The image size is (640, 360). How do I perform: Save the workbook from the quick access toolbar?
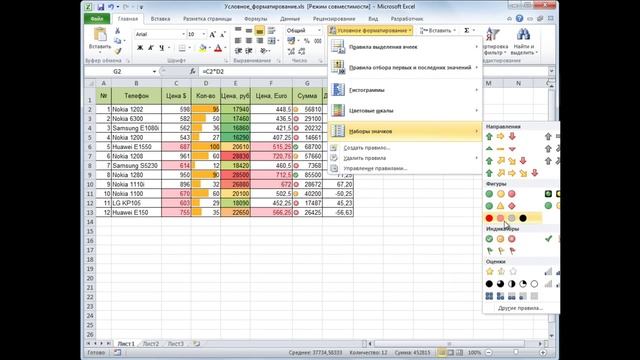[x=100, y=7]
